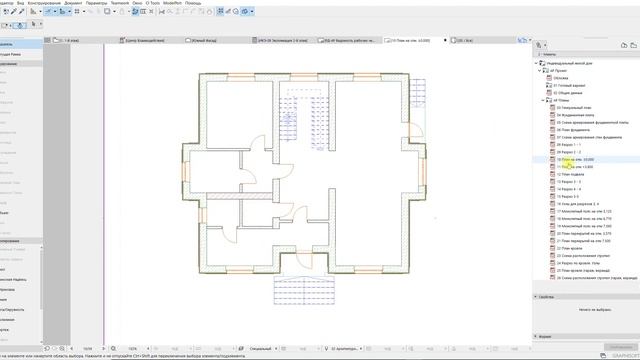This screenshot has height=360, width=640.
Task: Switch to the Южный Фасад tab
Action: pos(203,40)
